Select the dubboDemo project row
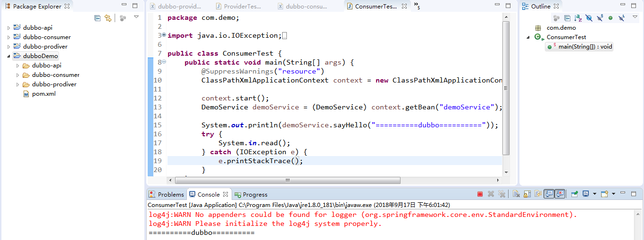The image size is (644, 240). (x=36, y=56)
